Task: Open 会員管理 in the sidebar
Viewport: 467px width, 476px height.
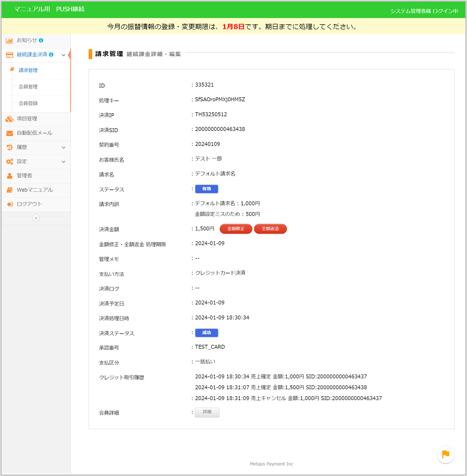Action: tap(28, 87)
